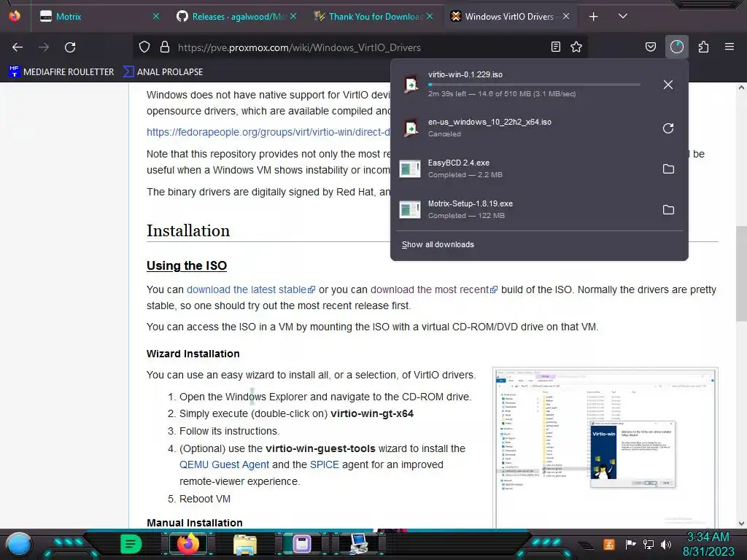Image resolution: width=747 pixels, height=560 pixels.
Task: Open the Firefox application menu
Action: (x=729, y=47)
